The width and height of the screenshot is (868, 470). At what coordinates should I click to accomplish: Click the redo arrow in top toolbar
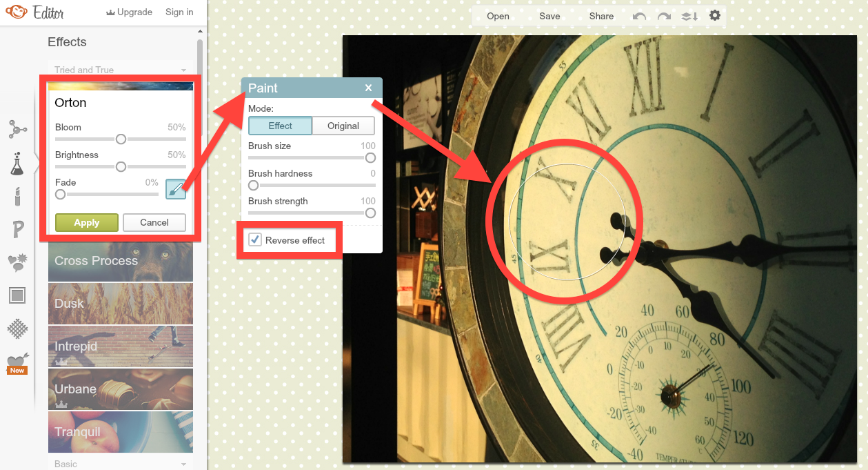pos(664,16)
